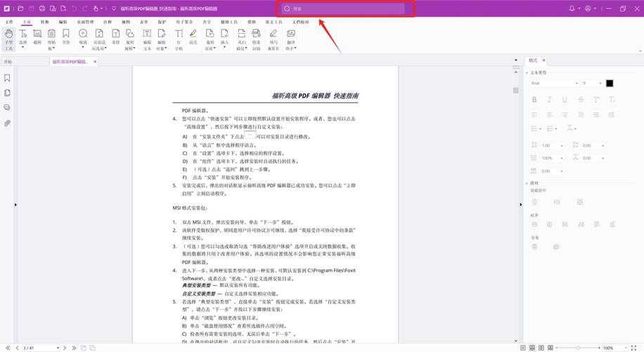Click the black text color swatch
Image resolution: width=644 pixels, height=352 pixels.
[x=610, y=83]
